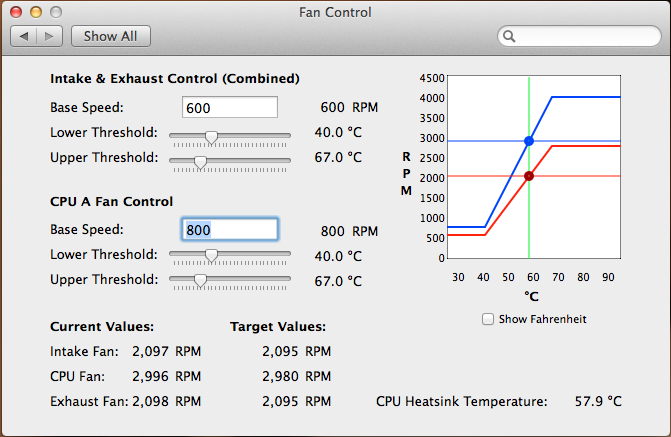Click the forward navigation arrow
The image size is (671, 437).
(50, 36)
